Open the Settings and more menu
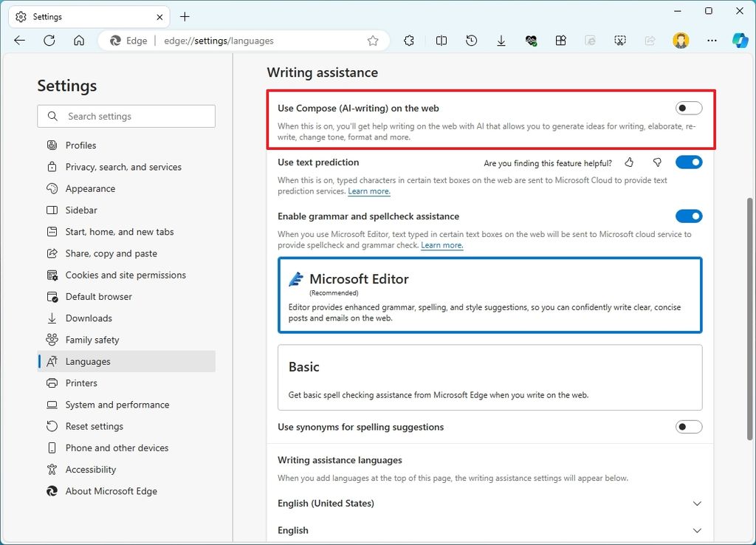The height and width of the screenshot is (545, 756). click(x=711, y=41)
